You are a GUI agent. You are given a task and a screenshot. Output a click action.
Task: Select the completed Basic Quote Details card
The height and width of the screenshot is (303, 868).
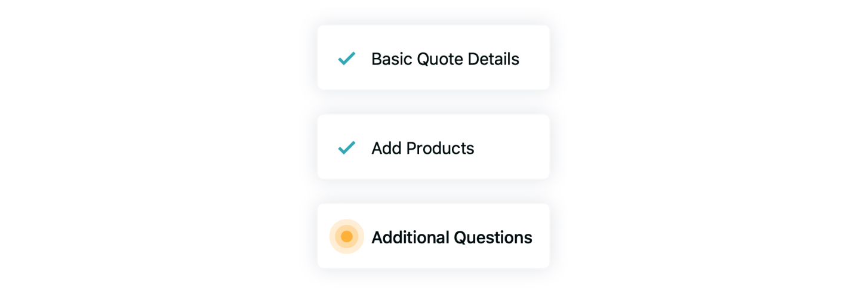pos(433,58)
